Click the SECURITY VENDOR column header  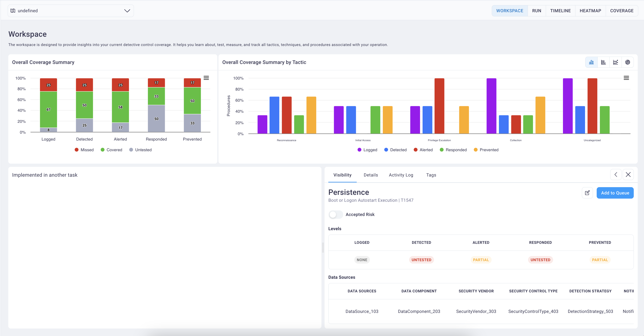click(x=476, y=291)
